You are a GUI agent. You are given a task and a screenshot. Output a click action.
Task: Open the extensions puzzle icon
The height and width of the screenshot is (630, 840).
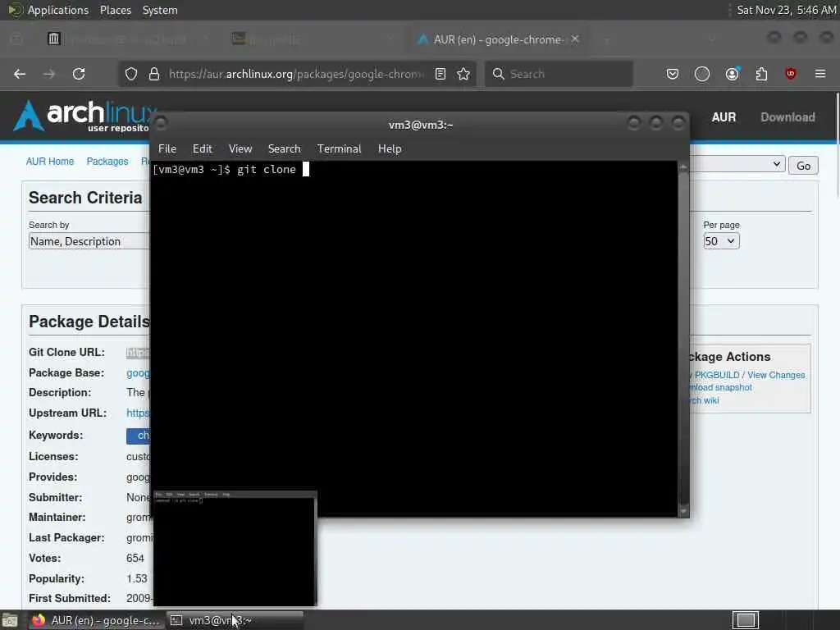[761, 74]
